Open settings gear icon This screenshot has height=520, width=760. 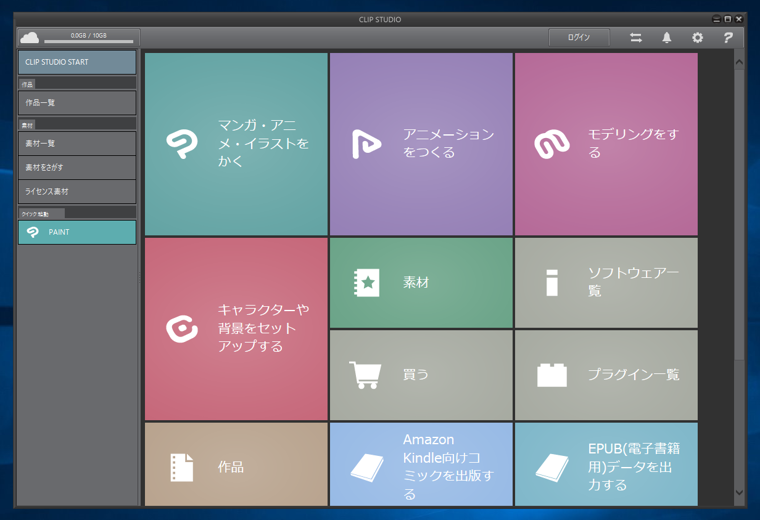pyautogui.click(x=697, y=37)
